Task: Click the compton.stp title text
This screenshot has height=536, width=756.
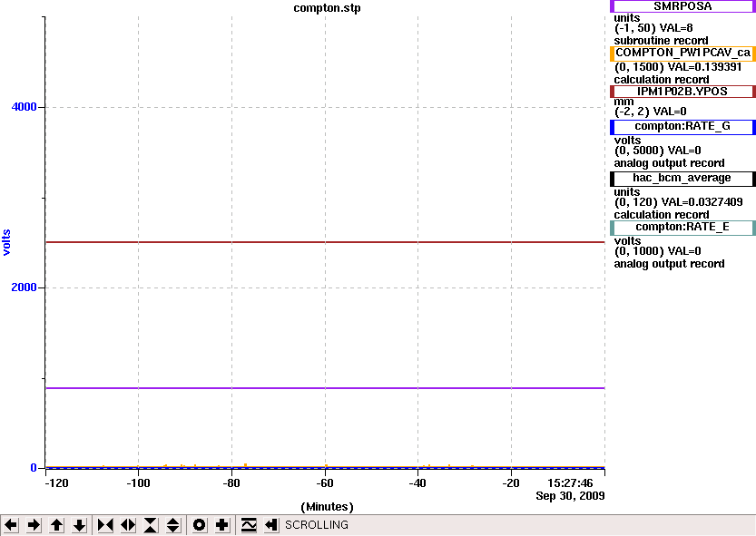Action: pyautogui.click(x=327, y=8)
